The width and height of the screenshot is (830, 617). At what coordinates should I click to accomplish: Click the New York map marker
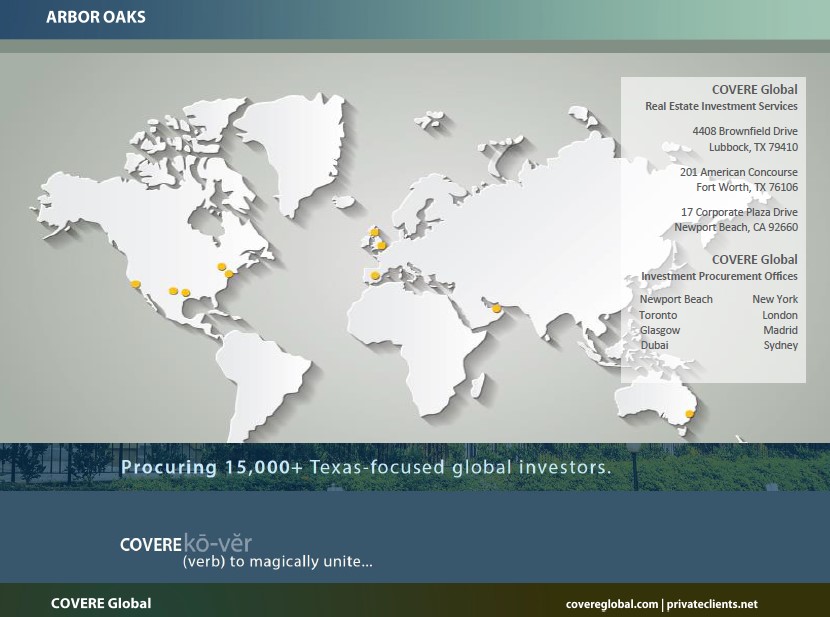click(229, 274)
